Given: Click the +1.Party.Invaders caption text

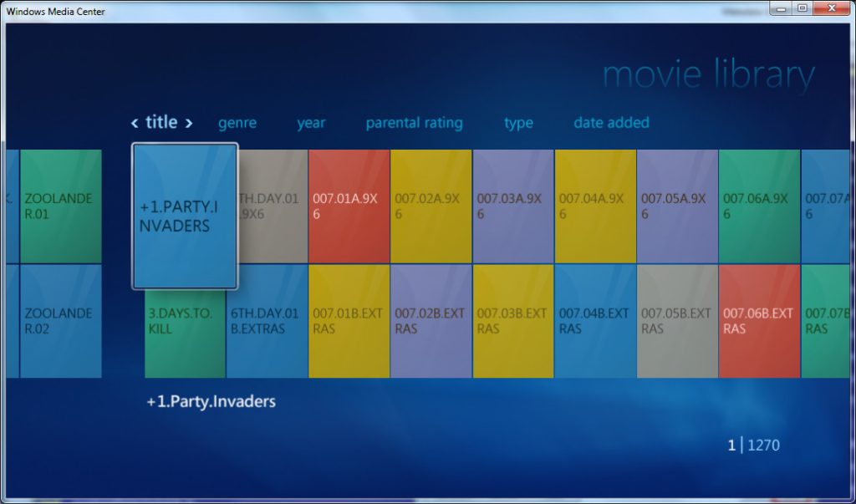Looking at the screenshot, I should tap(211, 402).
